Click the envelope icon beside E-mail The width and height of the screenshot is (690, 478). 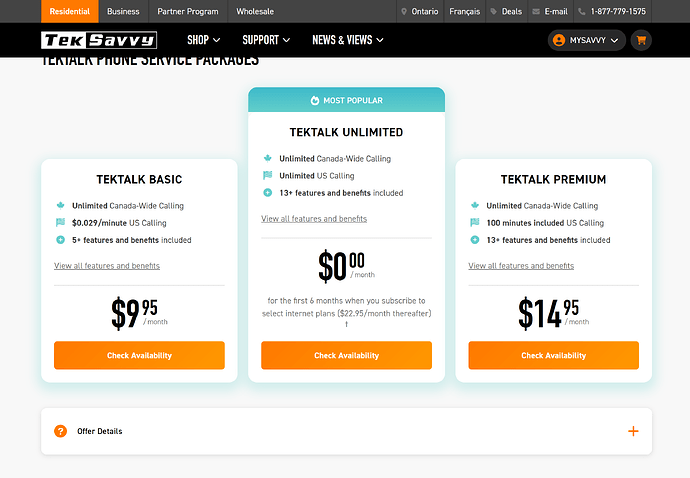[536, 11]
